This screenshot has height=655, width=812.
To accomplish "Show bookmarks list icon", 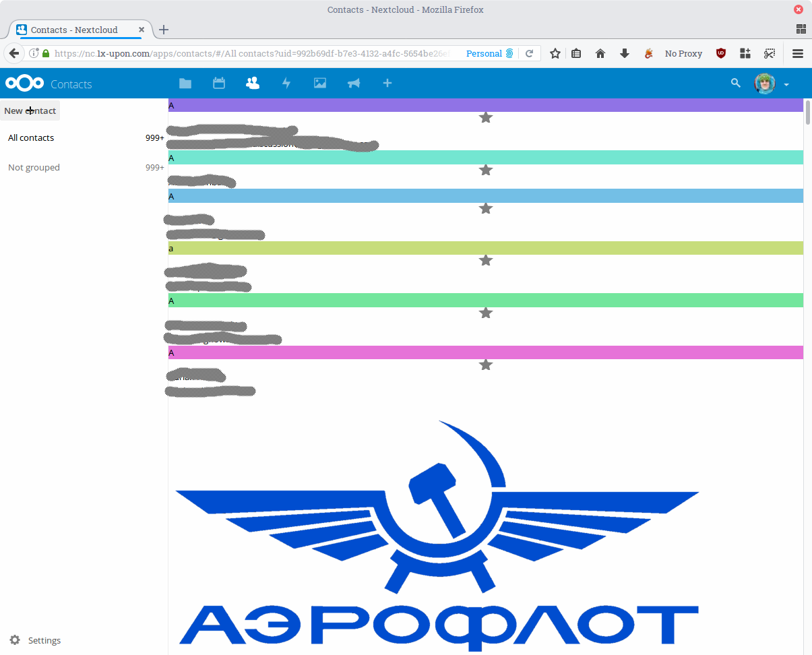I will click(576, 53).
